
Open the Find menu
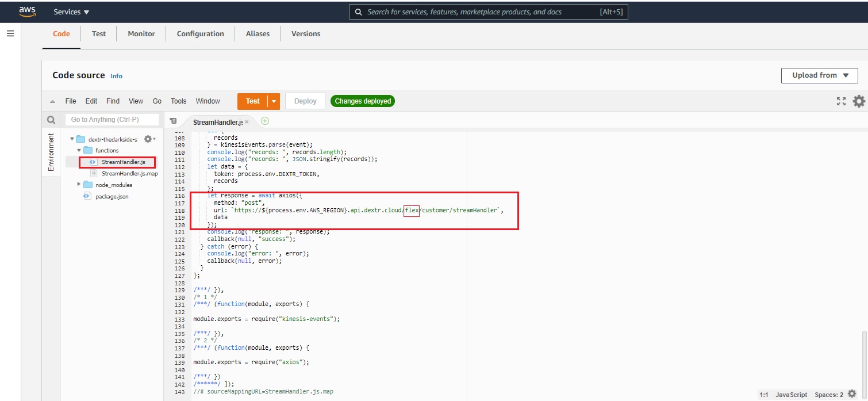pos(113,101)
